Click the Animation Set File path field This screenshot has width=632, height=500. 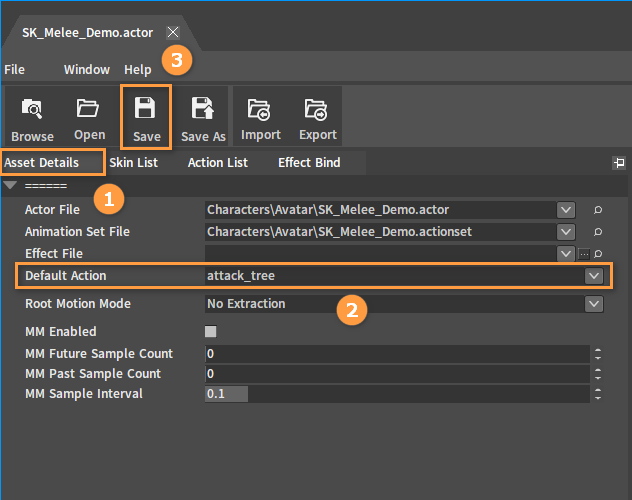(x=380, y=232)
